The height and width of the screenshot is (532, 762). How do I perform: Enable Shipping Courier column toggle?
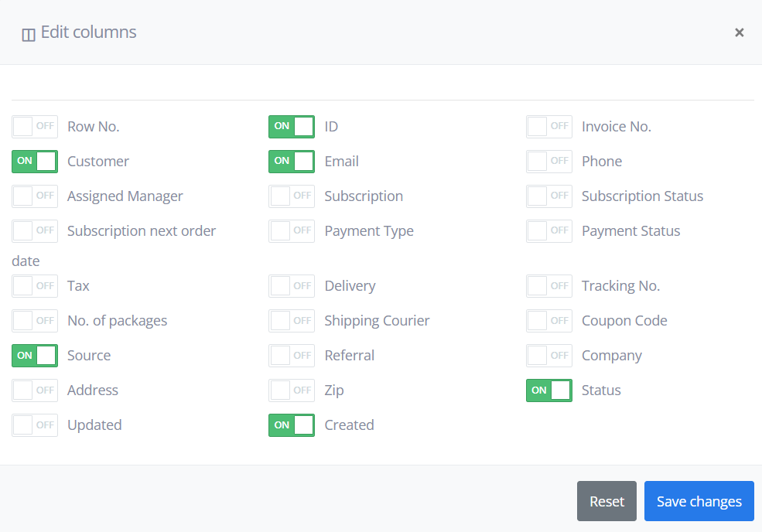click(292, 321)
